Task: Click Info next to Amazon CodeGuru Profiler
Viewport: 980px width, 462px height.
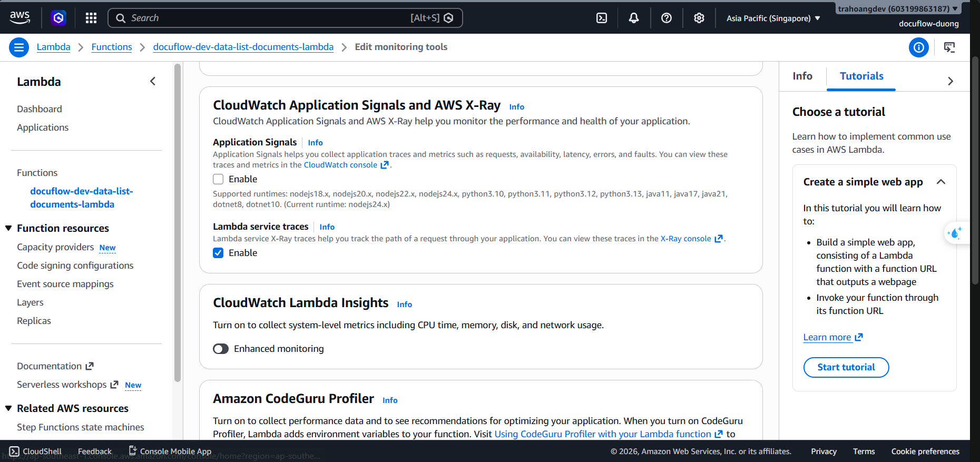Action: pyautogui.click(x=390, y=400)
